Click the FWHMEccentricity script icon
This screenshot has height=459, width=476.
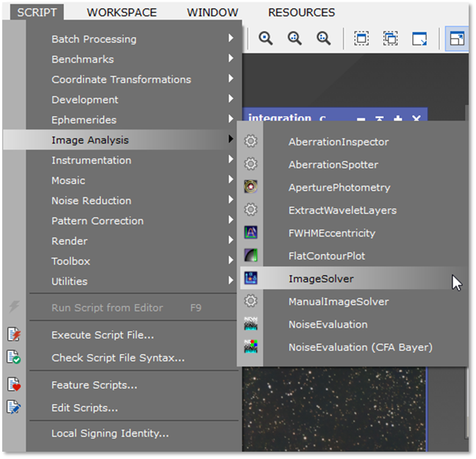click(251, 233)
